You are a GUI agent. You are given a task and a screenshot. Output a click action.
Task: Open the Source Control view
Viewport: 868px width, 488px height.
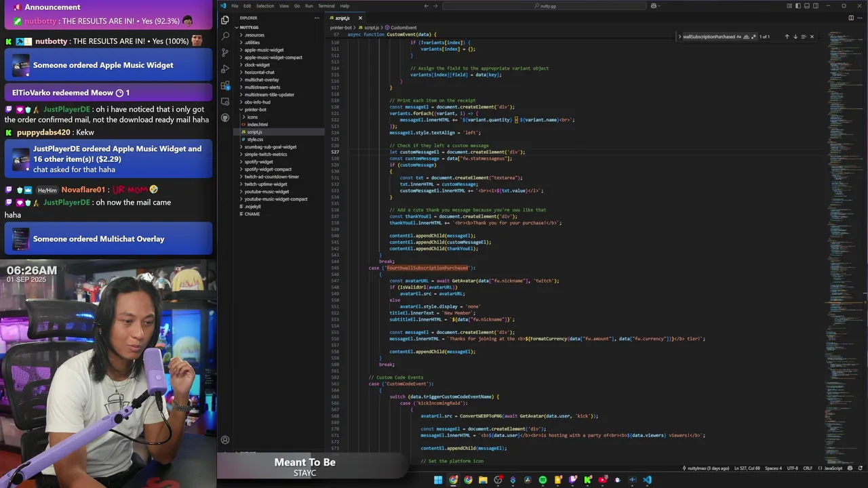click(225, 52)
